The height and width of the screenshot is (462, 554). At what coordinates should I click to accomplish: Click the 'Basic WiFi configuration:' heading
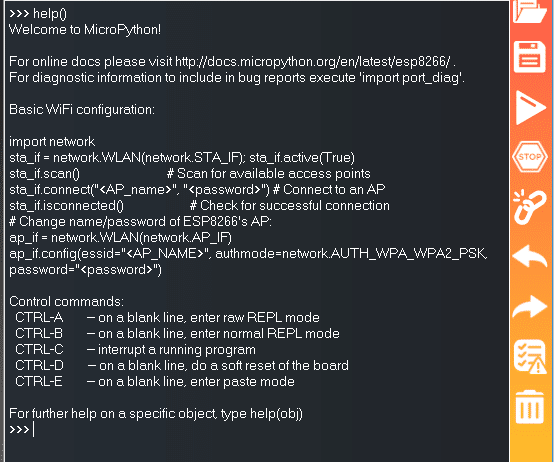click(82, 109)
